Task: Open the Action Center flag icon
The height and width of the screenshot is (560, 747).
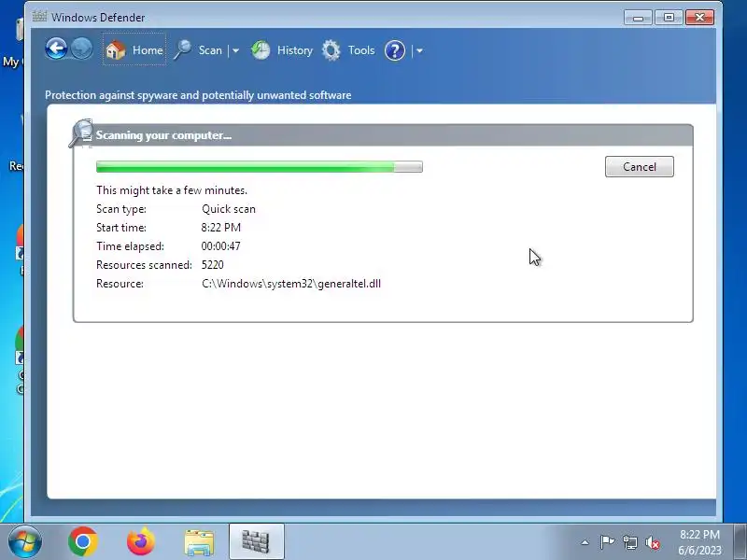Action: (607, 542)
